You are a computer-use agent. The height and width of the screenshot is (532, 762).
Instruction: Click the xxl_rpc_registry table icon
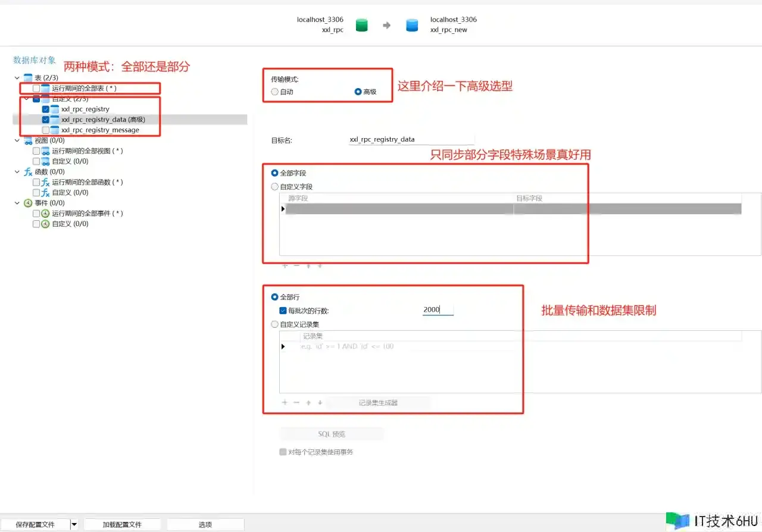pyautogui.click(x=55, y=109)
